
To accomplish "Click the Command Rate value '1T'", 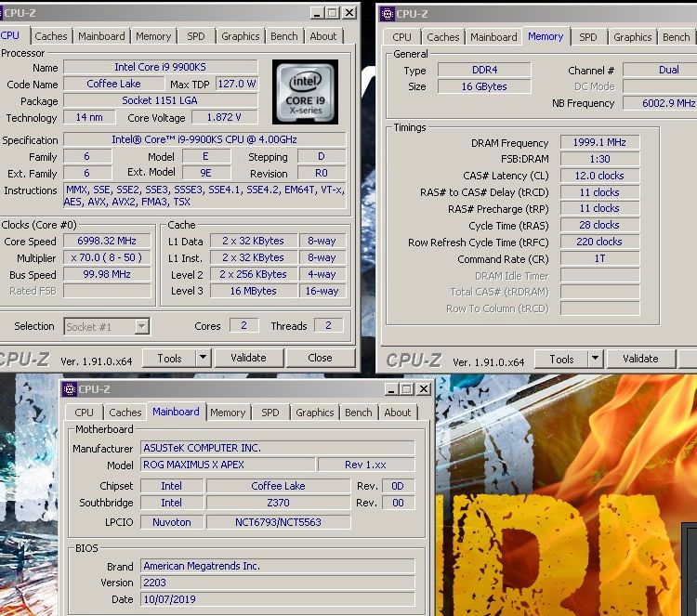I will (x=599, y=258).
